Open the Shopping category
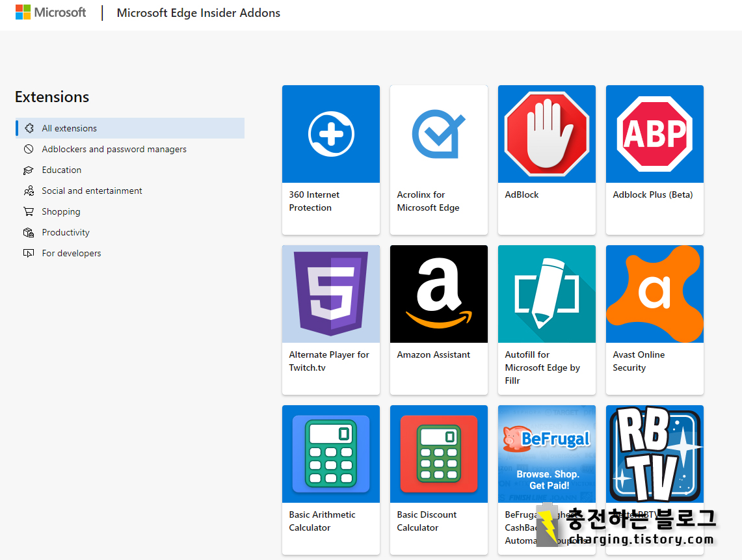742x560 pixels. click(x=61, y=211)
